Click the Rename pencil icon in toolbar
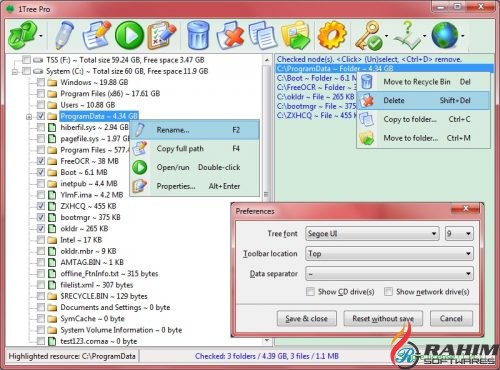Screen dimensions: 500x370 [x=65, y=35]
